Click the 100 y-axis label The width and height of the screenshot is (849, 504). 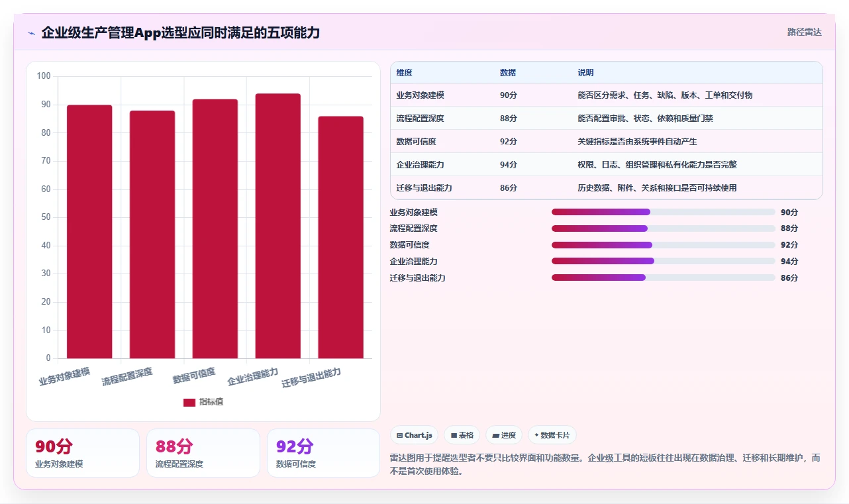(x=44, y=76)
